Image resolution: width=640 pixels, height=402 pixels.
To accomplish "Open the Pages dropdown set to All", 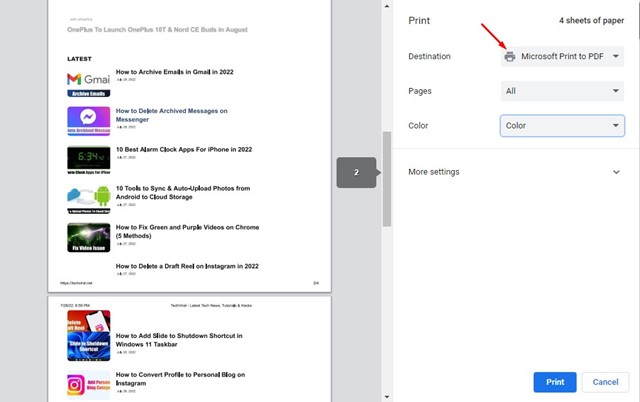I will [x=562, y=91].
